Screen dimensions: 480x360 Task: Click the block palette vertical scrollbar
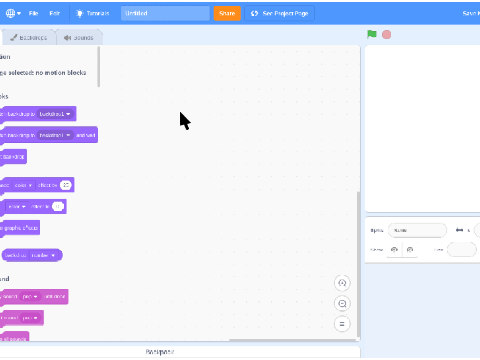99,67
